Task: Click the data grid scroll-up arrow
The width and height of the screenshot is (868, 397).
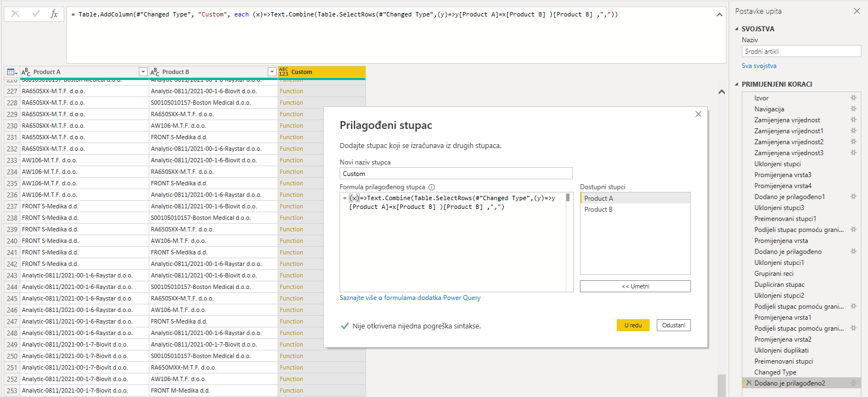Action: (x=722, y=92)
